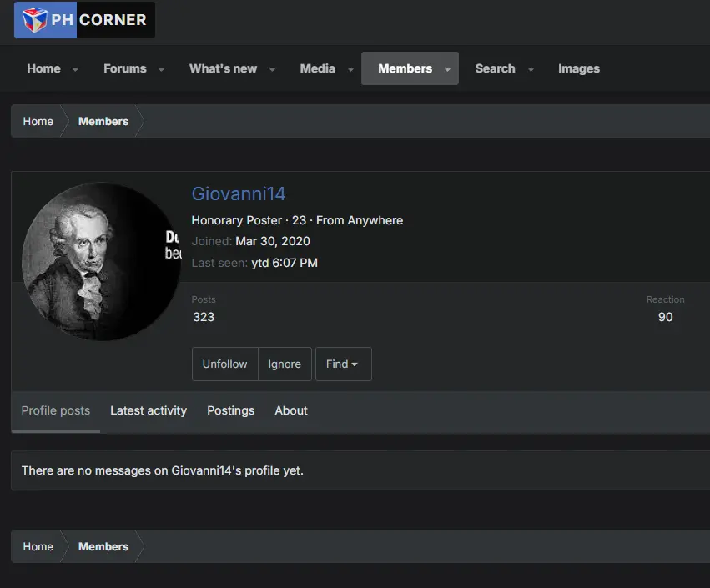This screenshot has height=588, width=710.
Task: Click the PH Corner logo
Action: pos(84,20)
